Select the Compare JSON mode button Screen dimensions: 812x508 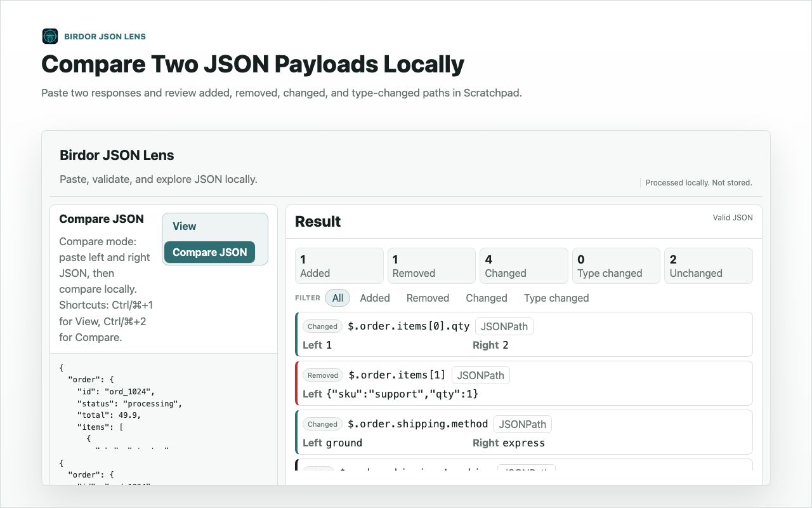tap(209, 252)
